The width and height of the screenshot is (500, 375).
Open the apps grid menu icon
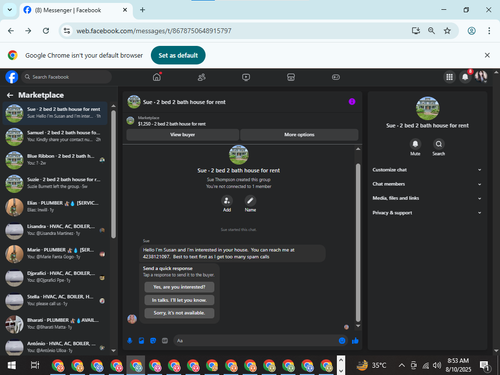click(x=449, y=77)
